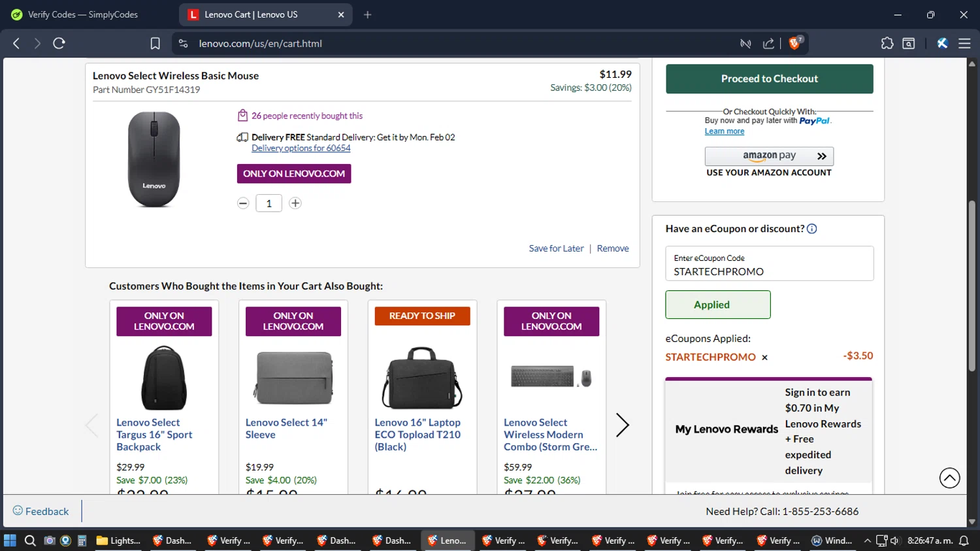The height and width of the screenshot is (551, 980).
Task: Click the address bar URL field
Action: click(457, 43)
